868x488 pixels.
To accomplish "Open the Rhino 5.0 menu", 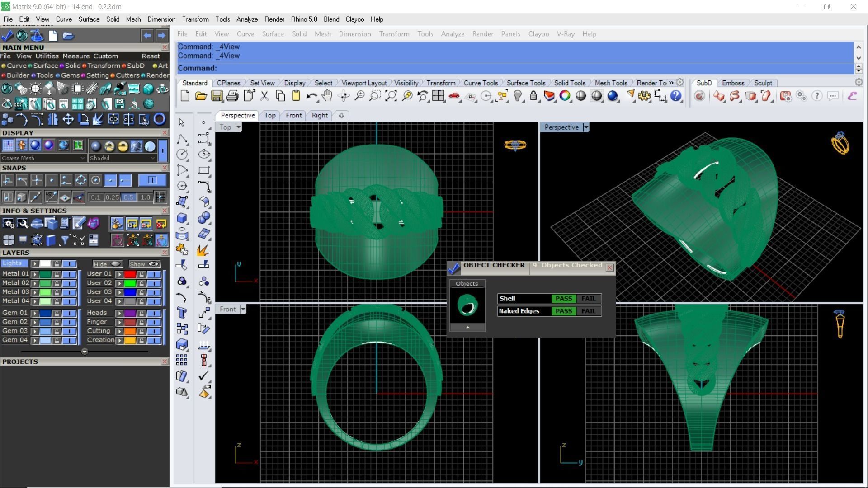I will [304, 19].
